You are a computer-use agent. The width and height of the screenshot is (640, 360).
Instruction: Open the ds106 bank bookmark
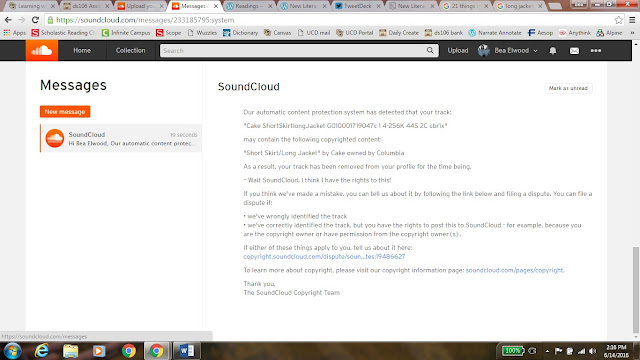pyautogui.click(x=444, y=33)
